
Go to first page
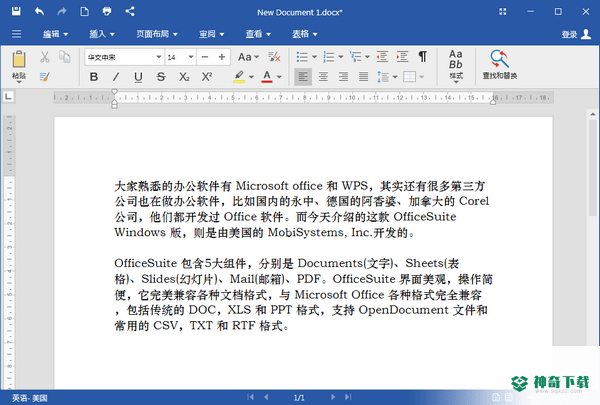point(251,397)
